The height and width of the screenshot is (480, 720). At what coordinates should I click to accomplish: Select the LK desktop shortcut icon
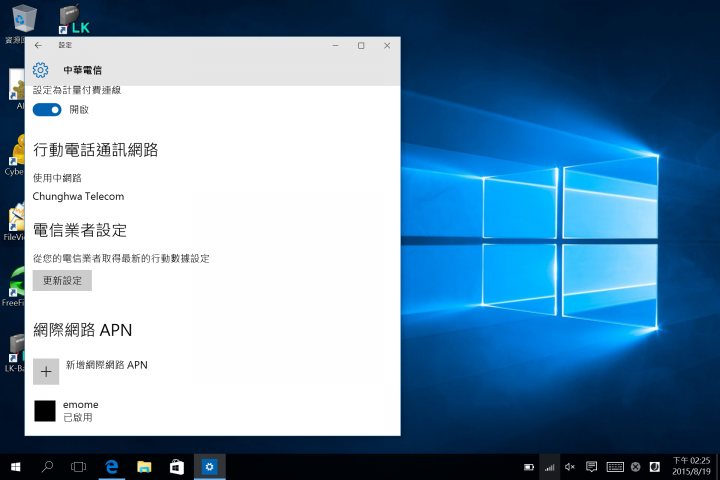tap(73, 19)
